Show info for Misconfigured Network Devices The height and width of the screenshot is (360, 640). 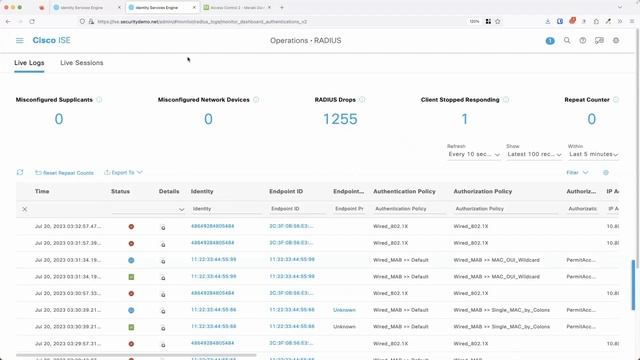[x=256, y=100]
